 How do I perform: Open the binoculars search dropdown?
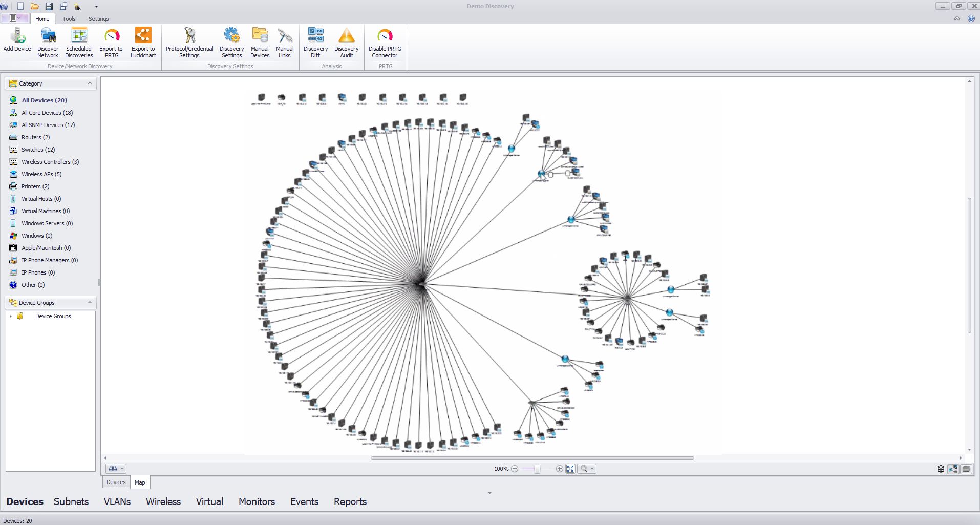pos(116,469)
